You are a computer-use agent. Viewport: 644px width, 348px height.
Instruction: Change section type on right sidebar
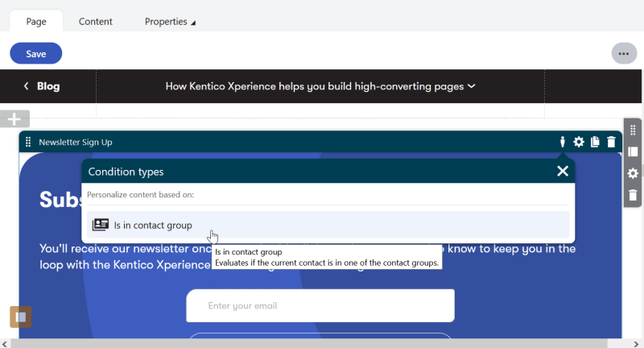(633, 151)
